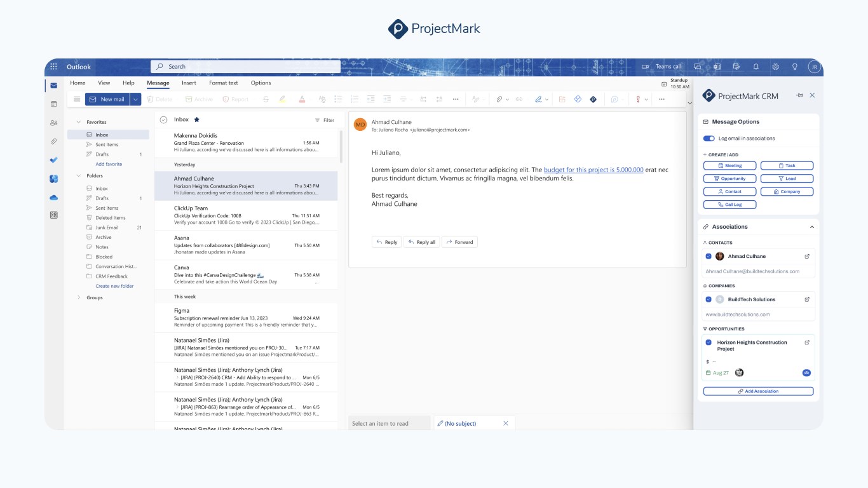Open the Junk Email folder
The width and height of the screenshot is (868, 488).
coord(108,227)
